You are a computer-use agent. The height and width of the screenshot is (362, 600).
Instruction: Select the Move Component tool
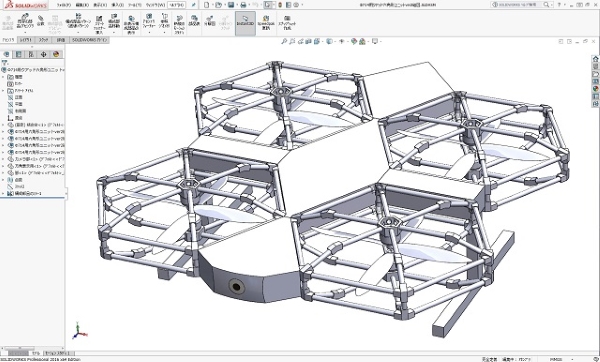(113, 21)
